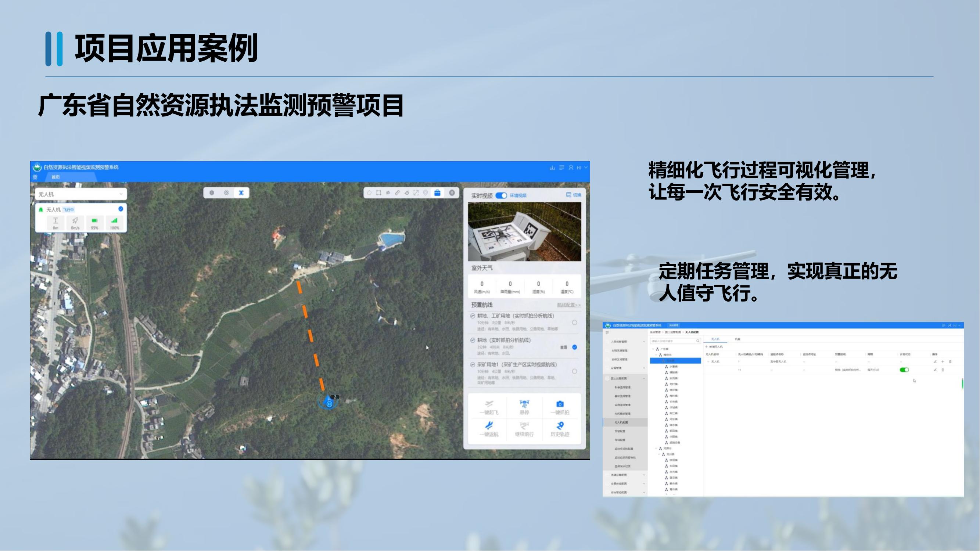Select 采矿用地1 route radio button

pos(574,371)
